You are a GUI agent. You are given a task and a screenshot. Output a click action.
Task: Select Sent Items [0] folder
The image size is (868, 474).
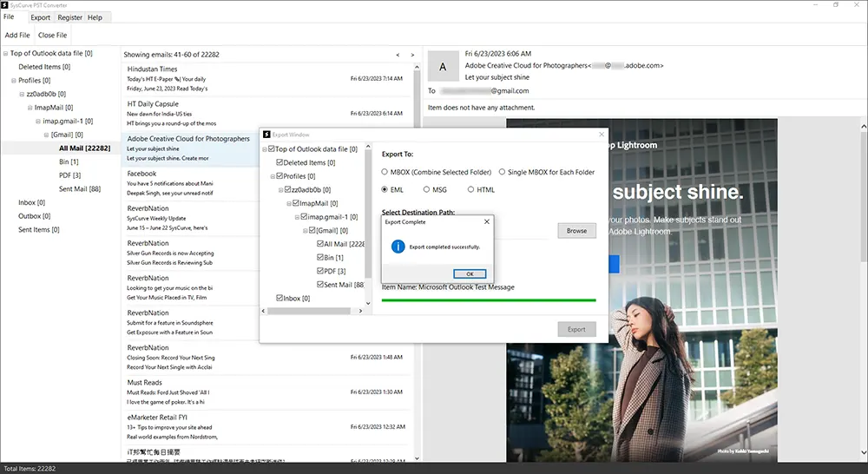[x=39, y=229]
